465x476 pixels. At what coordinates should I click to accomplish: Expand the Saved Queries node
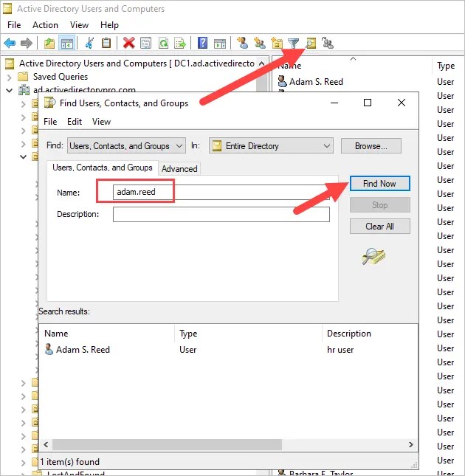[x=9, y=77]
